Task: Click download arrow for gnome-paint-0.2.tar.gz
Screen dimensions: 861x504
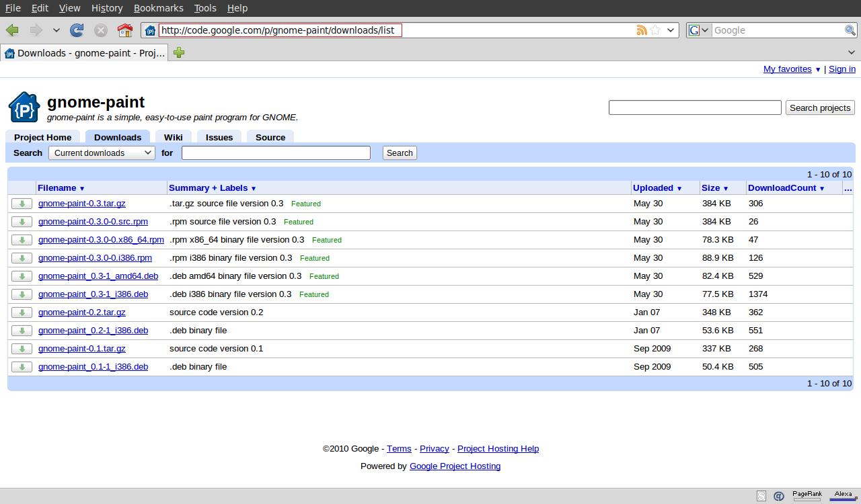Action: click(x=22, y=312)
